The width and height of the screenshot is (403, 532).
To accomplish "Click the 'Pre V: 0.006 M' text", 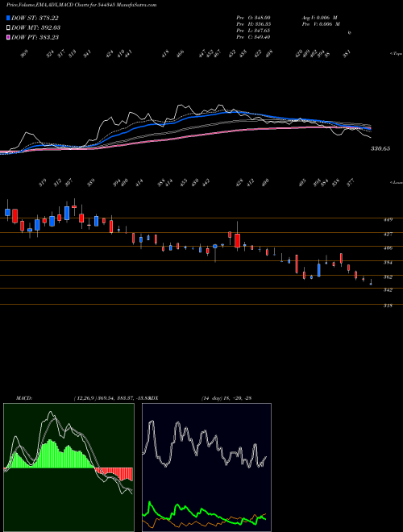I will tap(321, 24).
